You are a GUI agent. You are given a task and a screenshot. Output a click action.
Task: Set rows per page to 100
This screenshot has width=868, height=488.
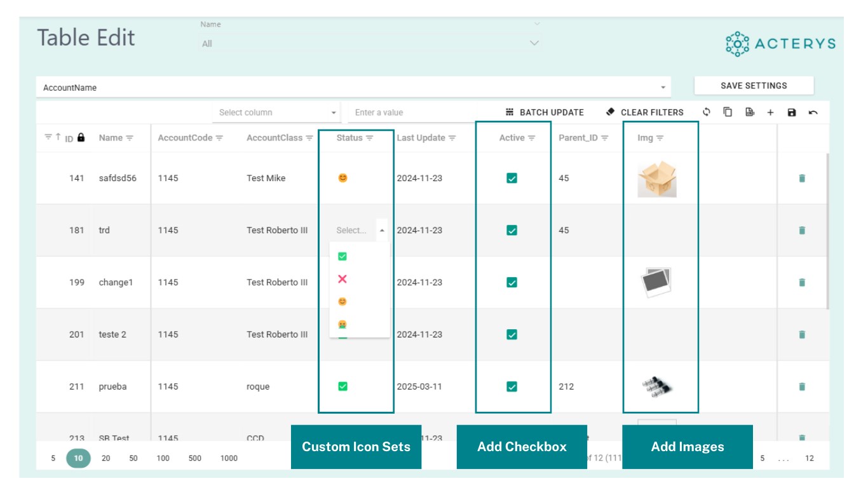click(163, 458)
